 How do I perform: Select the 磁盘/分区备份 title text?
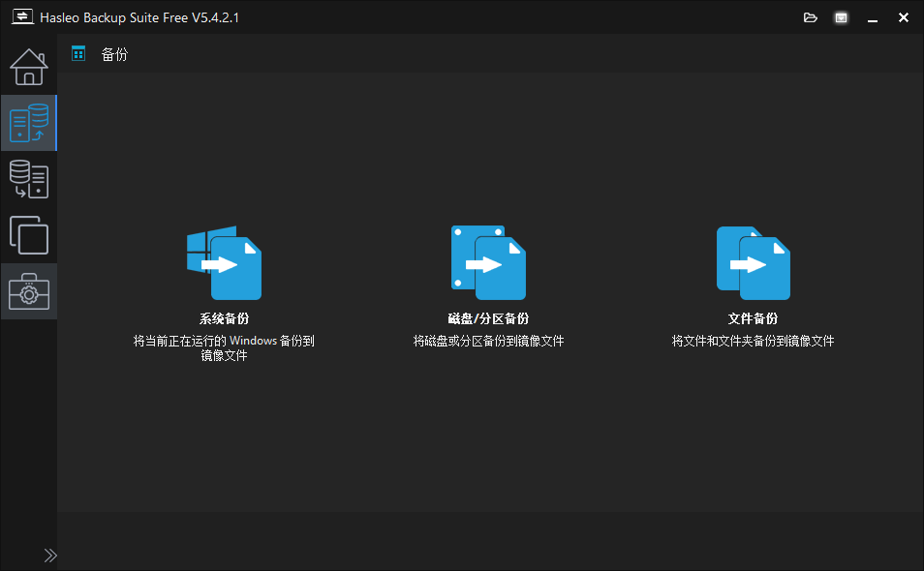click(488, 318)
